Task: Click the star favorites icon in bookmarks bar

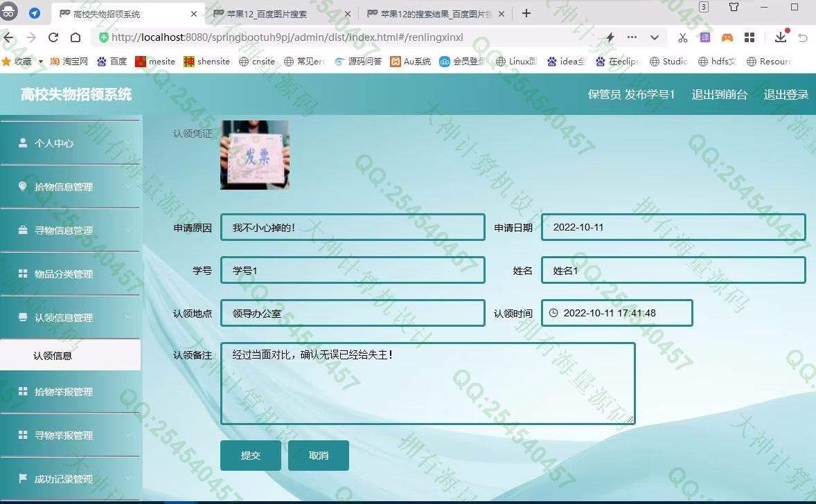Action: pyautogui.click(x=6, y=62)
